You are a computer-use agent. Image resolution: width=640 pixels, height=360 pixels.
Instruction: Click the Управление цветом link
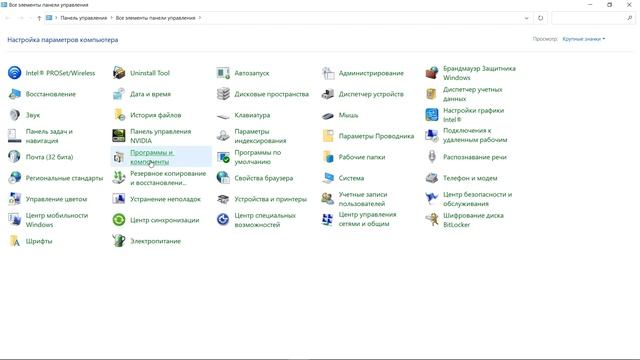coord(56,199)
